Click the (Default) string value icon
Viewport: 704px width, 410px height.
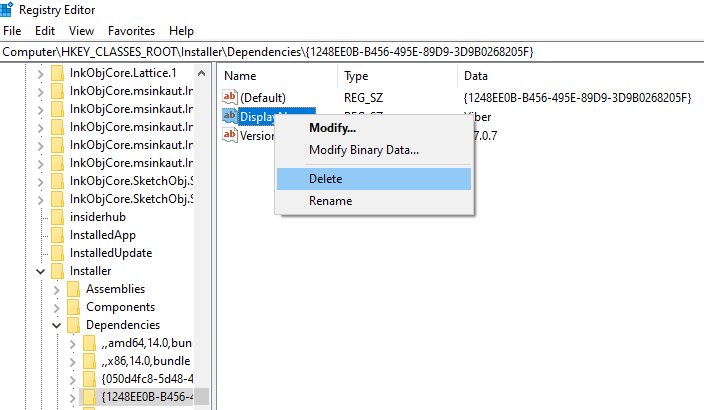230,97
